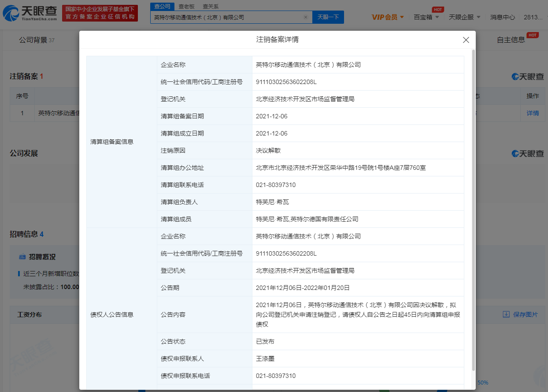Close the 注销备案详情 dialog with the X
This screenshot has height=392, width=548.
click(x=466, y=40)
